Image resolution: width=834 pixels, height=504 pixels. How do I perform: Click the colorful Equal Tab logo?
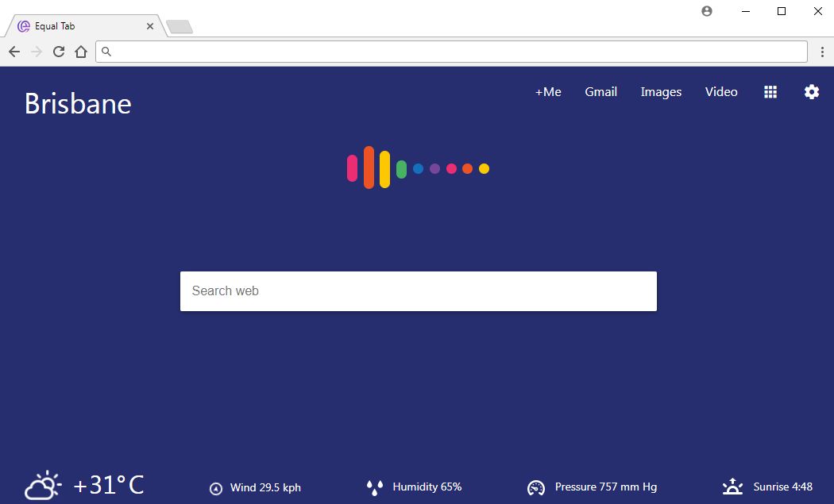click(418, 167)
